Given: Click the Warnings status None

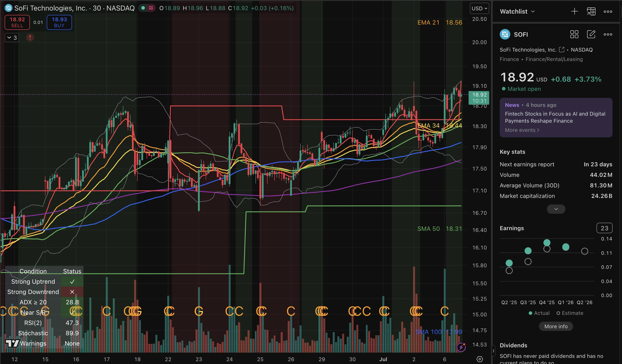Looking at the screenshot, I should pyautogui.click(x=72, y=344).
